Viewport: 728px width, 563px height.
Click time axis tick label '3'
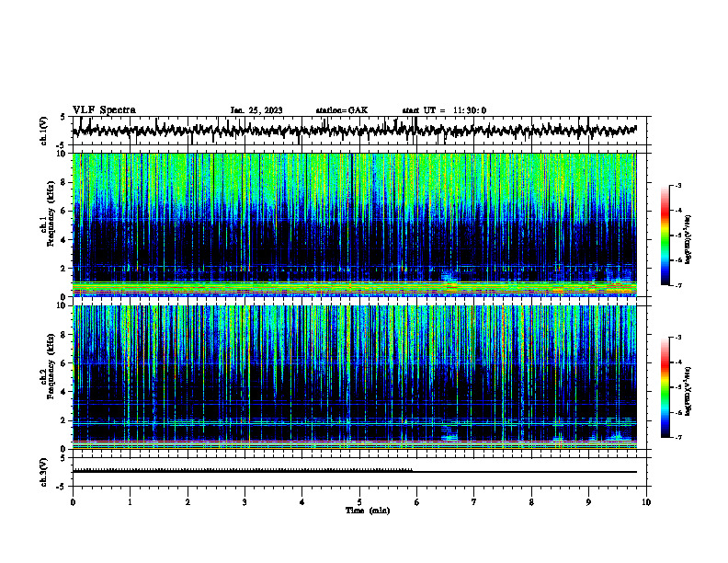pos(245,502)
